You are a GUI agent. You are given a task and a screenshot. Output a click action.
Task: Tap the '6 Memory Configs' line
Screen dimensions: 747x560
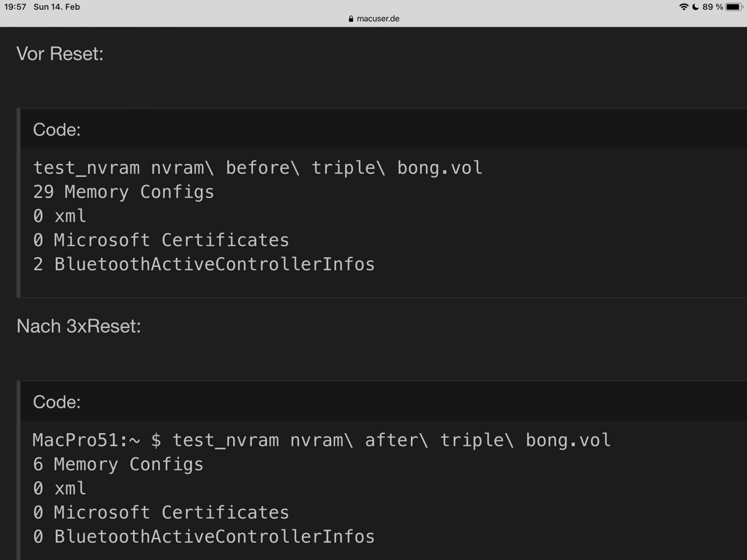coord(118,464)
